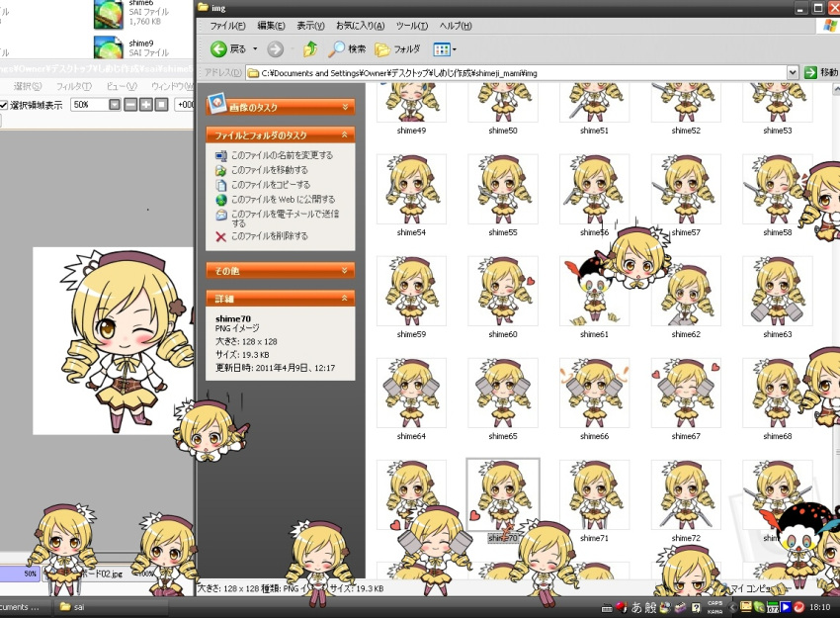Click the sai taskbar button
Viewport: 840px width, 618px height.
[x=111, y=607]
